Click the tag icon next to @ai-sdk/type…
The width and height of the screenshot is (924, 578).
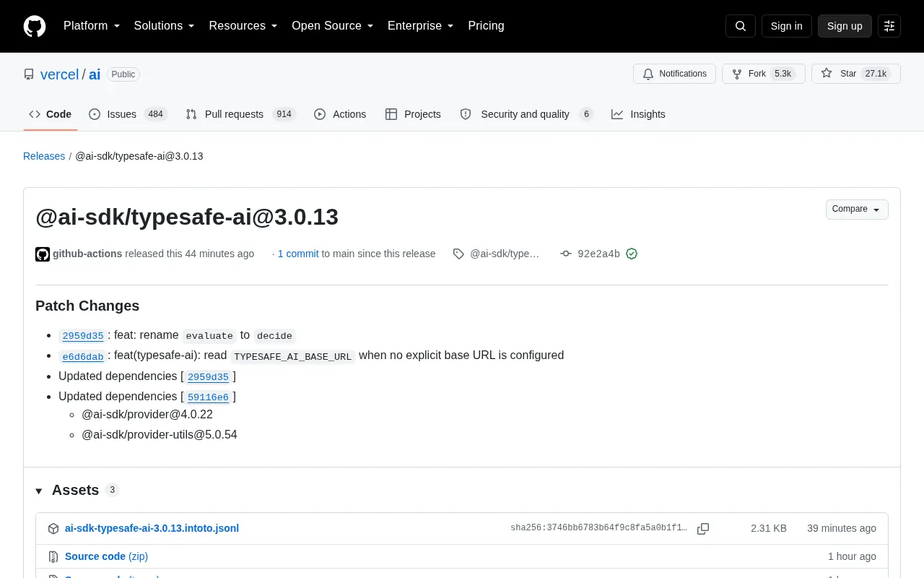[458, 254]
